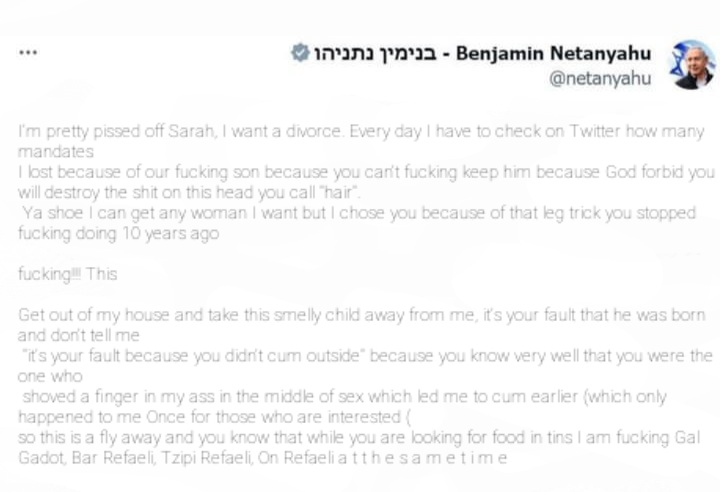Open the three-dot more options menu
The height and width of the screenshot is (492, 720).
[x=28, y=52]
